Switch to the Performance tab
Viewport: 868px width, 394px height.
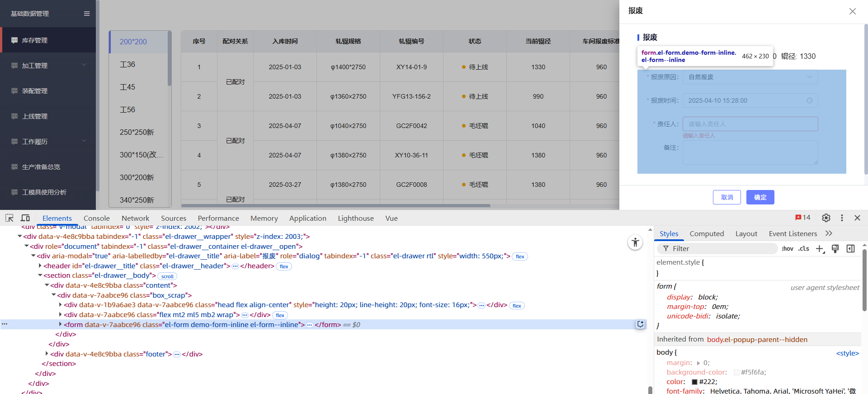coord(218,218)
